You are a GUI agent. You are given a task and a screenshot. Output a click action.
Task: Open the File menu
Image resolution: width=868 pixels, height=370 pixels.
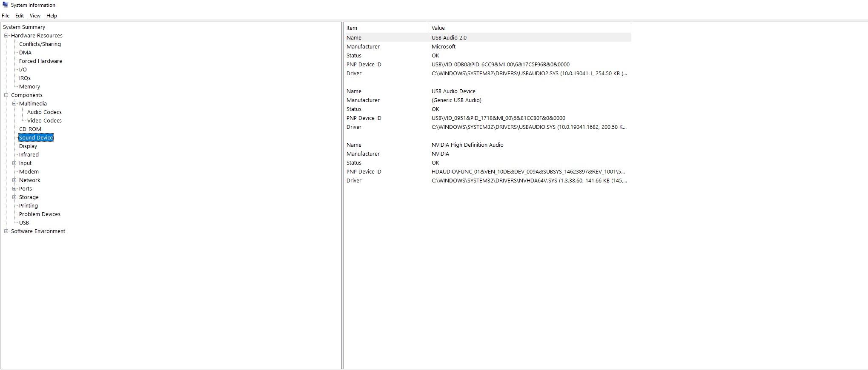[x=6, y=16]
